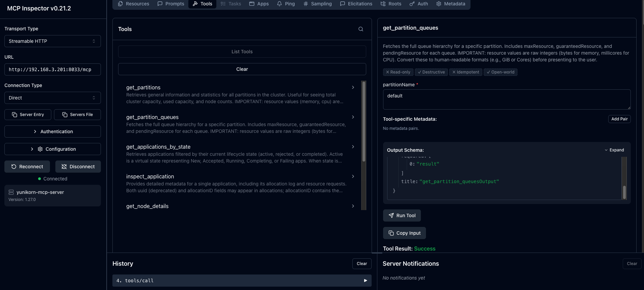Toggle the Open-world annotation badge
Viewport: 644px width, 290px height.
click(x=501, y=72)
